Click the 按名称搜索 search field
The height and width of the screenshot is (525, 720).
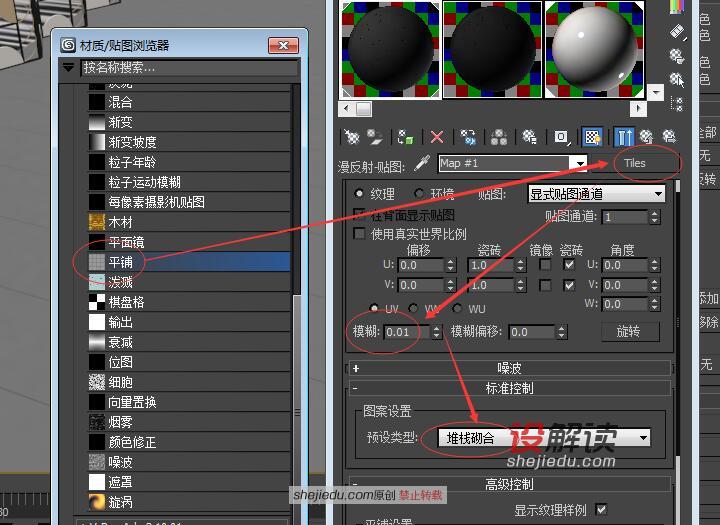(189, 68)
